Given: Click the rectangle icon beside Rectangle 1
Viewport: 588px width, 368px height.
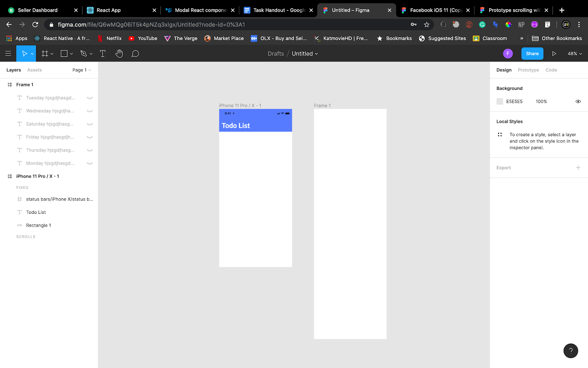Looking at the screenshot, I should coord(20,225).
